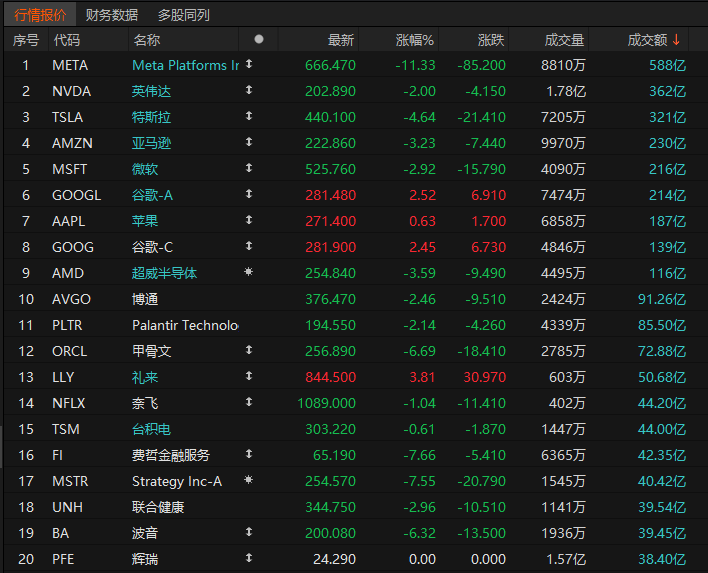708x573 pixels.
Task: Click the star icon in AMD row
Action: point(248,271)
